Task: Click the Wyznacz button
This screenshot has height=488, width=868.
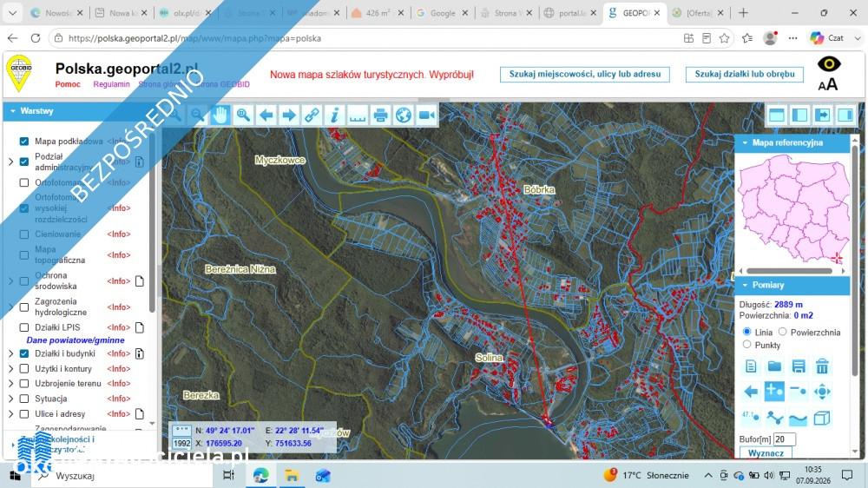Action: click(766, 453)
